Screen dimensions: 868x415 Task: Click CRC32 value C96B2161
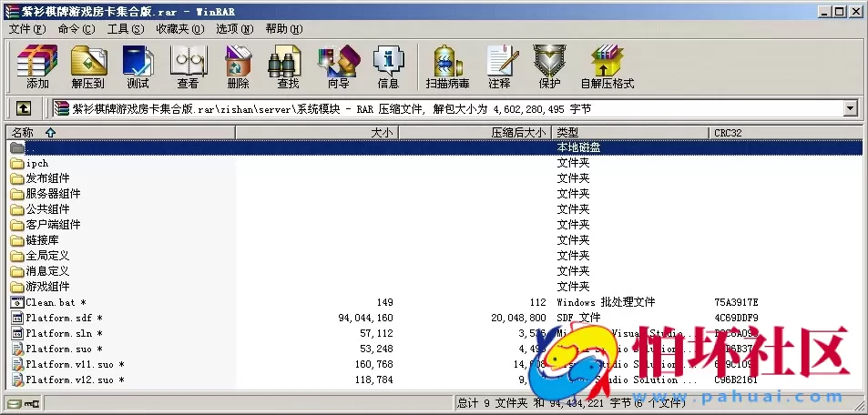coord(736,380)
